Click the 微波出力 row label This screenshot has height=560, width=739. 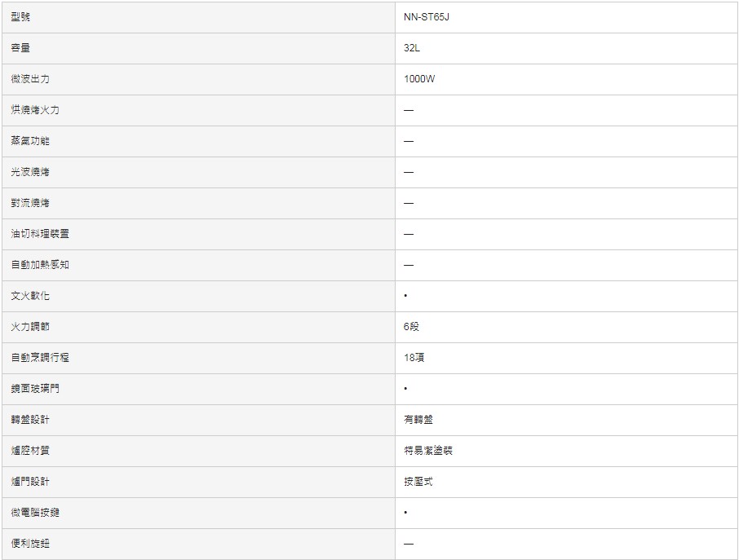click(x=30, y=79)
